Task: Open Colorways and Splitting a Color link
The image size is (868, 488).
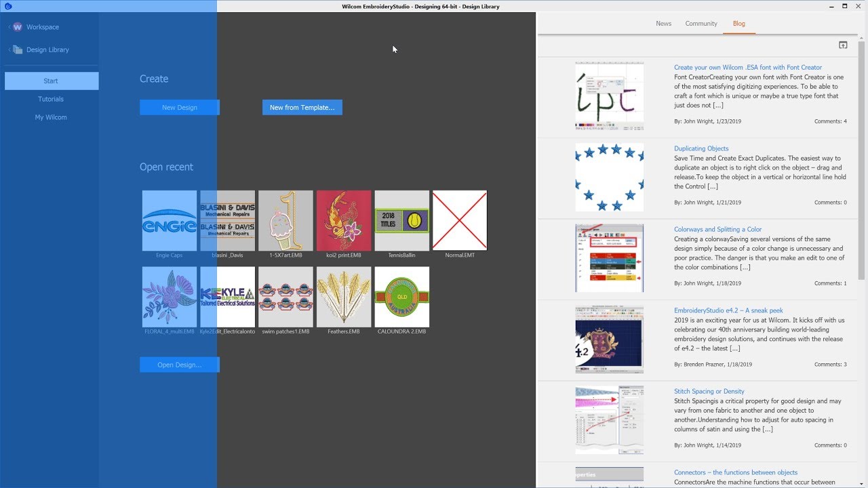Action: [x=717, y=229]
